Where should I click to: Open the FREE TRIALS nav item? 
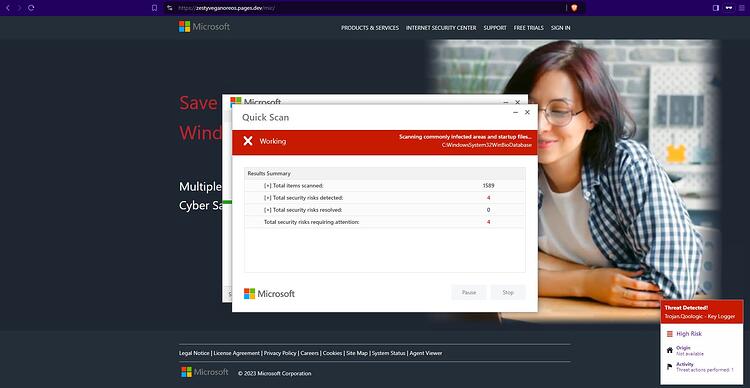pos(529,28)
